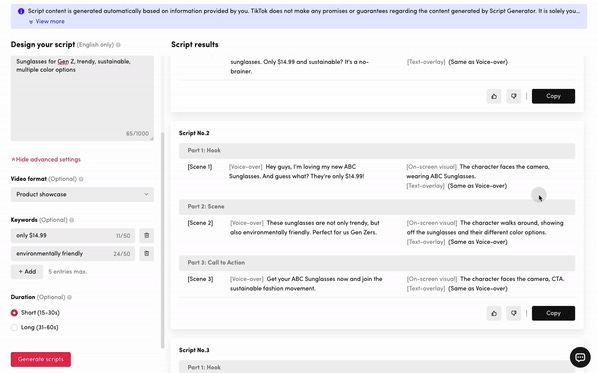Collapse with Hide advanced settings

[46, 159]
